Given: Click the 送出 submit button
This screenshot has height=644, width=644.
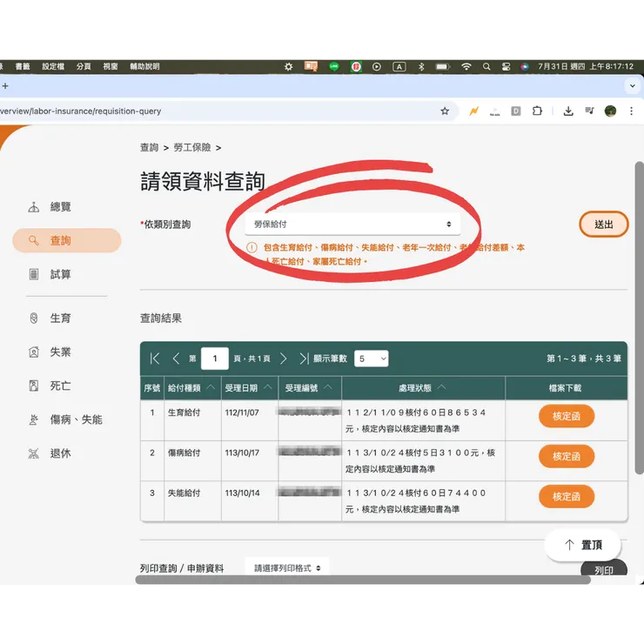Looking at the screenshot, I should 603,225.
